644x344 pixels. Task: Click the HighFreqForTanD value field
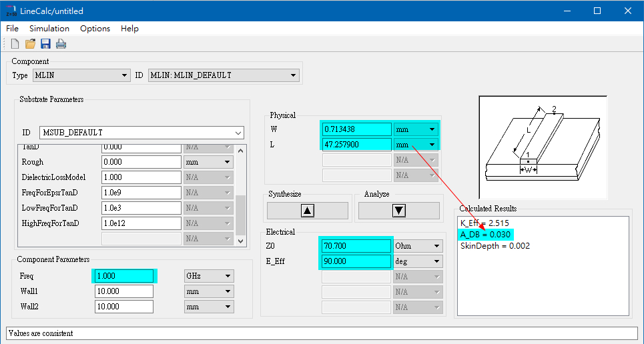(141, 223)
